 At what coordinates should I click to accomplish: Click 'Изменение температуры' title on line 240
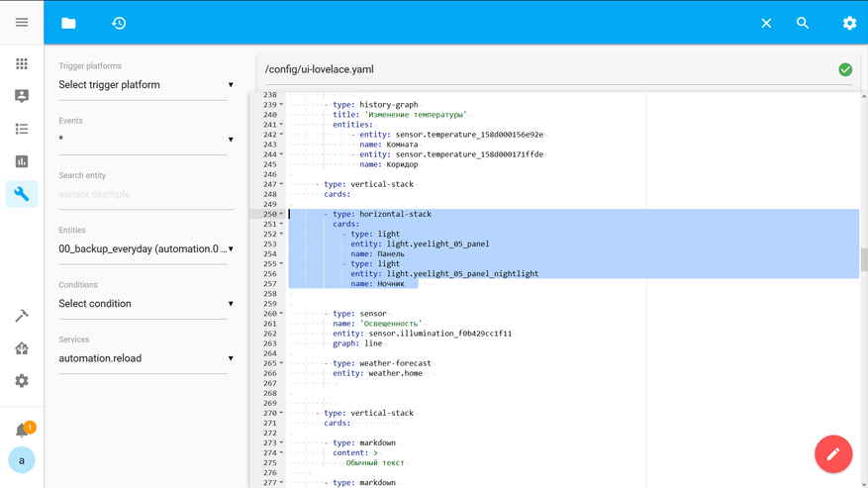tap(416, 115)
